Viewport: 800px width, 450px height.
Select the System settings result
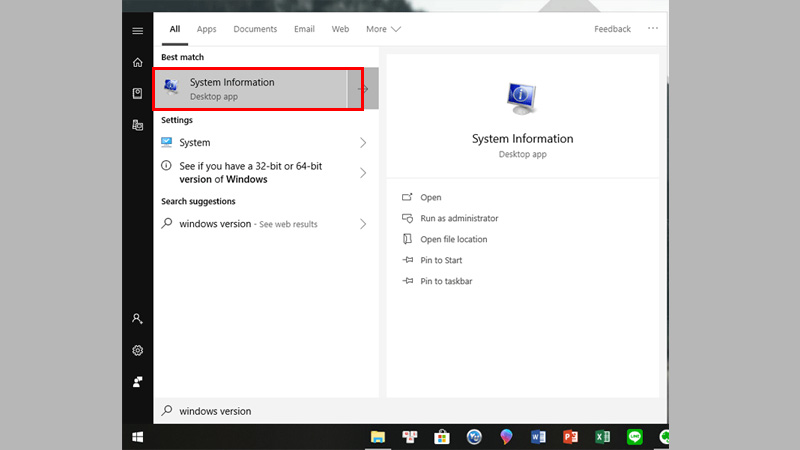(266, 142)
